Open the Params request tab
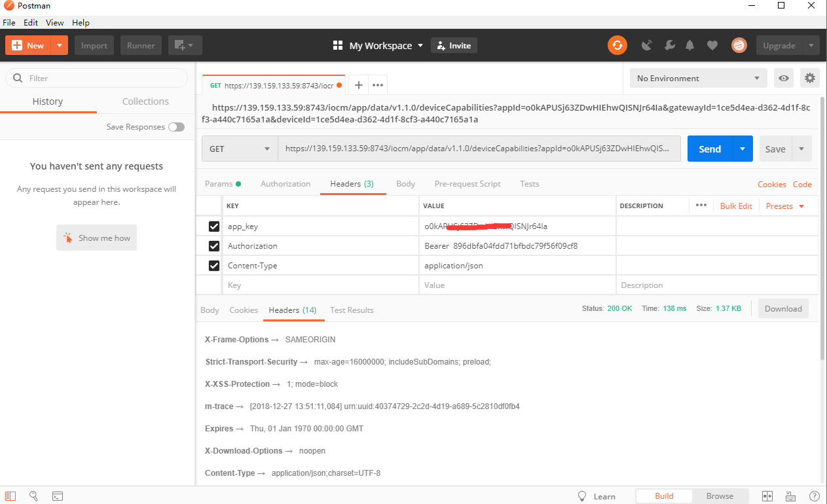This screenshot has height=504, width=827. pos(223,184)
